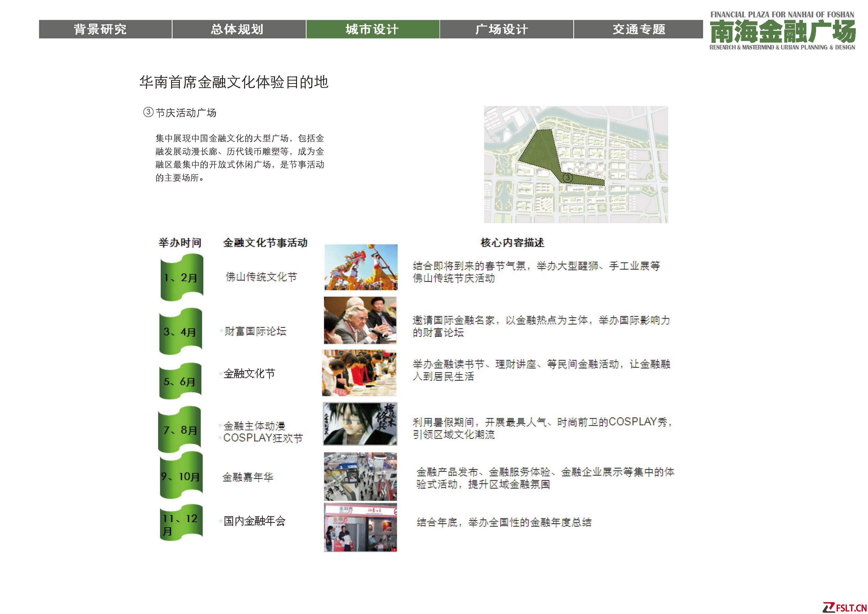Select the 城市设计 green tab

pos(372,29)
